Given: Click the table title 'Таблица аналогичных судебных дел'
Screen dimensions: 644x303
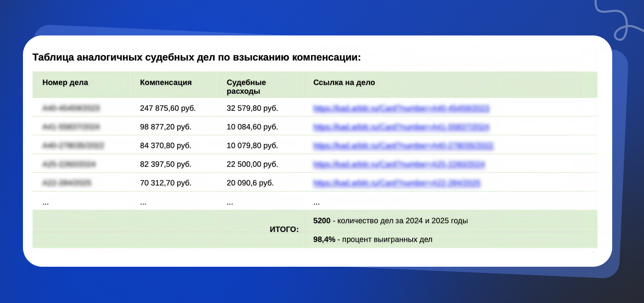Looking at the screenshot, I should click(196, 57).
